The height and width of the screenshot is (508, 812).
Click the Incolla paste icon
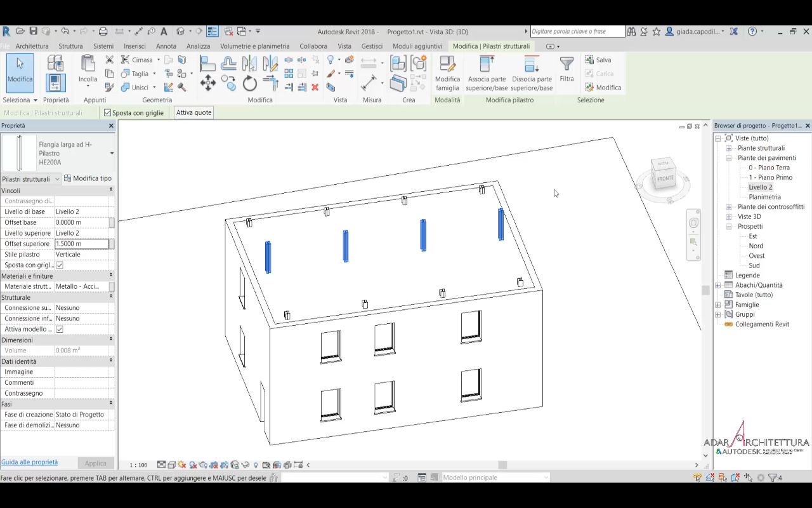click(x=88, y=64)
